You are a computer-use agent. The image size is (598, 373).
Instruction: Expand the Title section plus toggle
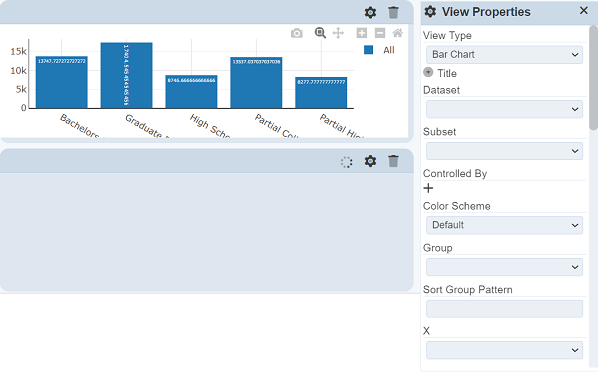(x=428, y=72)
